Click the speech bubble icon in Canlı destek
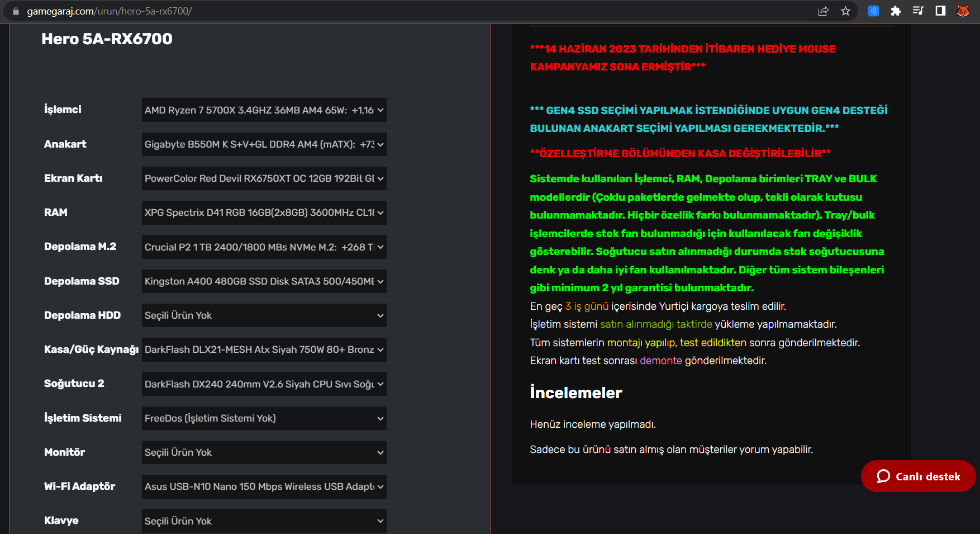This screenshot has width=980, height=534. pos(883,476)
